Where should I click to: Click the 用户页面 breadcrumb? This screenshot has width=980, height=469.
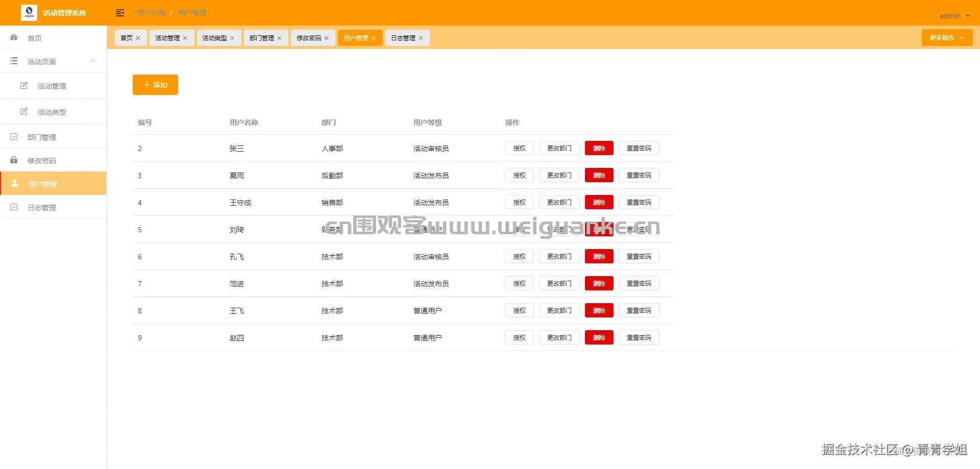point(151,13)
